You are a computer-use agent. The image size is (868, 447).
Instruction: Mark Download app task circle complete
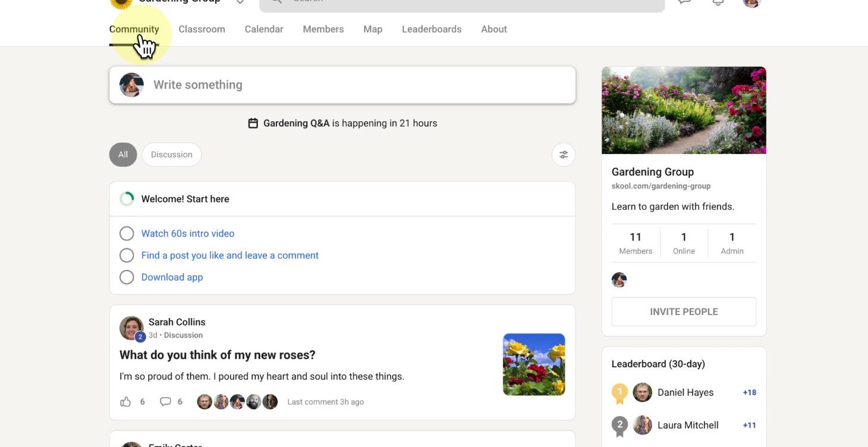click(x=127, y=278)
